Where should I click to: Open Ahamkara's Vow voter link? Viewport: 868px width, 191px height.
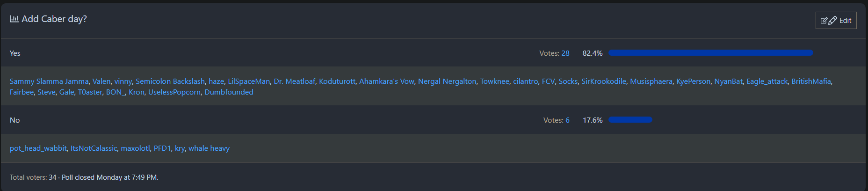point(386,81)
